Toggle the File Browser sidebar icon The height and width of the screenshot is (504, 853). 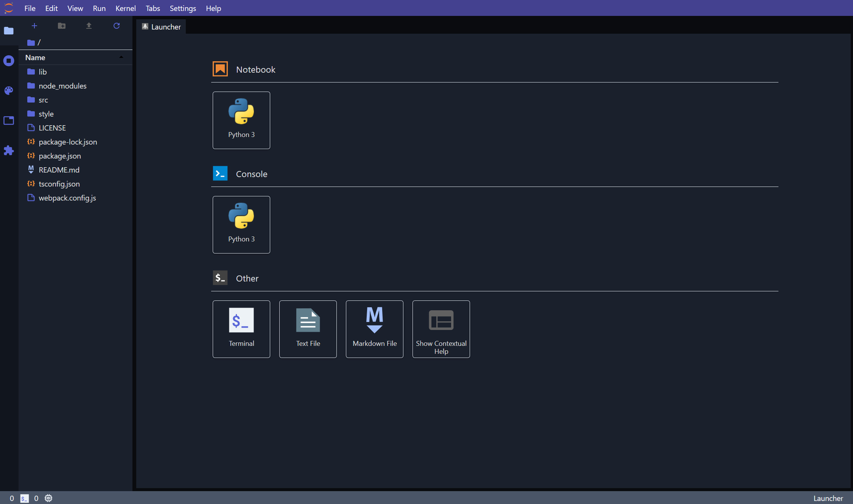9,31
